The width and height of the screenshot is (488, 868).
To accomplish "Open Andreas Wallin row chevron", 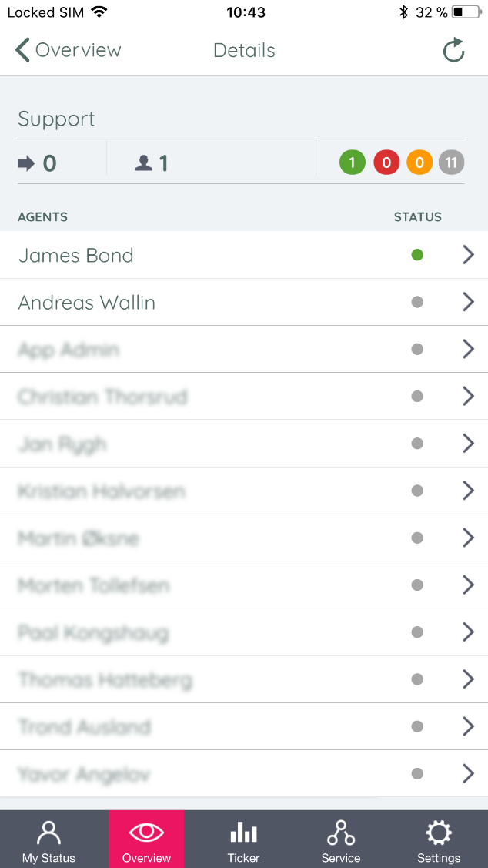I will [x=468, y=303].
